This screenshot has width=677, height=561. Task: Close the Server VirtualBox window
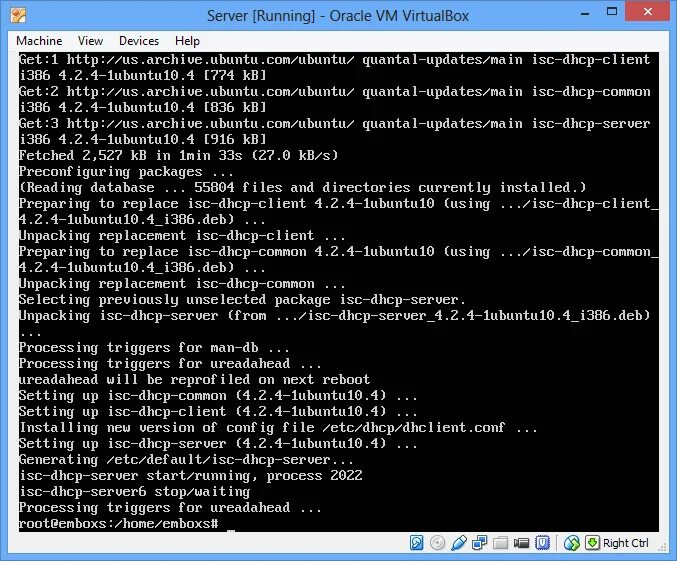click(648, 12)
